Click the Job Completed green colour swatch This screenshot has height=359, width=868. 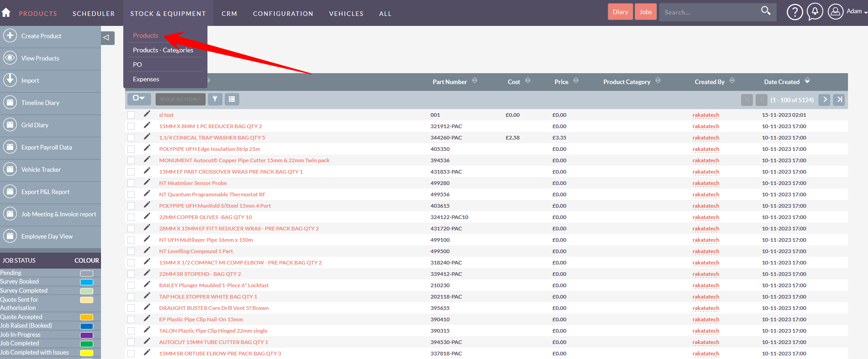[86, 344]
